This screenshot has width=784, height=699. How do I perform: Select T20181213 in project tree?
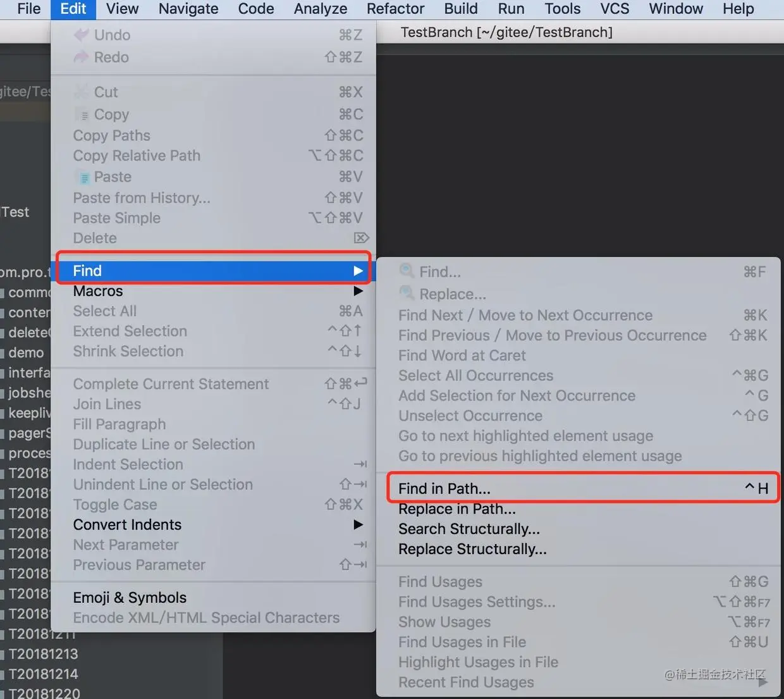click(43, 653)
